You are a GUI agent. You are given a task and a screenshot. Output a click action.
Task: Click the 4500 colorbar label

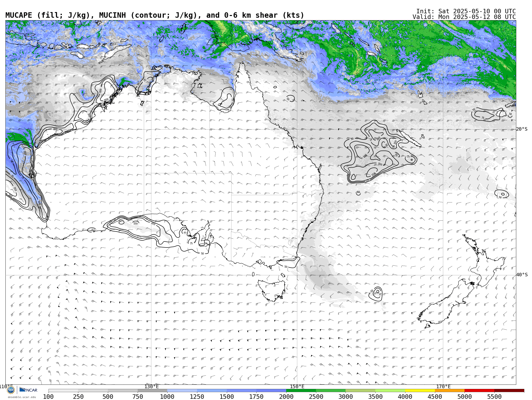pyautogui.click(x=435, y=397)
